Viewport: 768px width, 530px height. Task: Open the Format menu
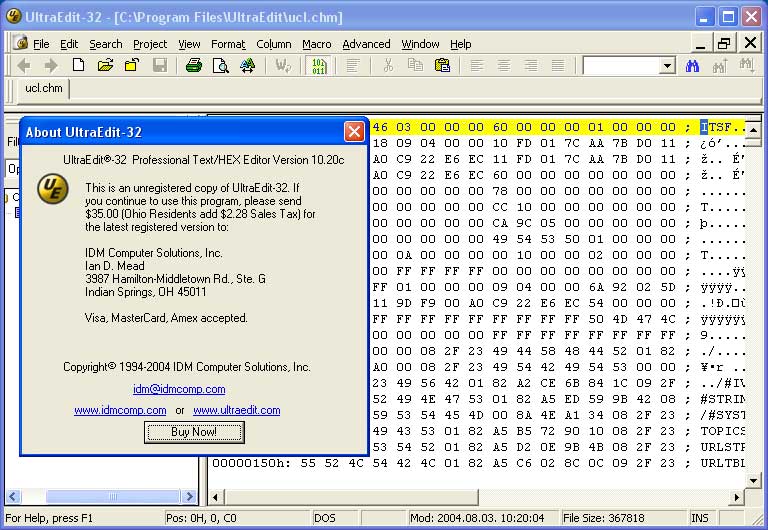tap(228, 44)
